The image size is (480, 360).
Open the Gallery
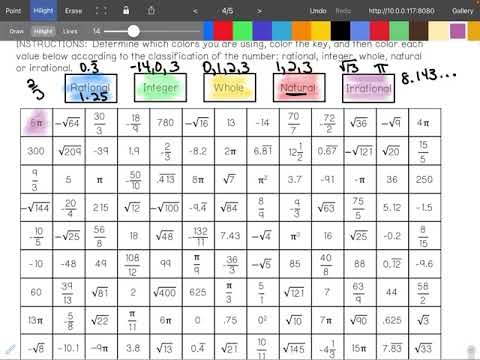[x=462, y=11]
